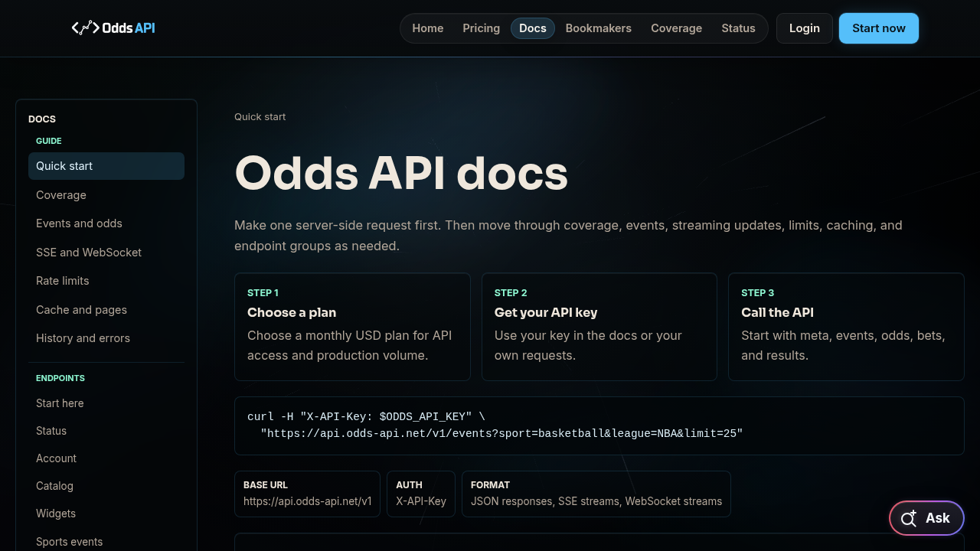Click the GUIDE sidebar section label

49,141
